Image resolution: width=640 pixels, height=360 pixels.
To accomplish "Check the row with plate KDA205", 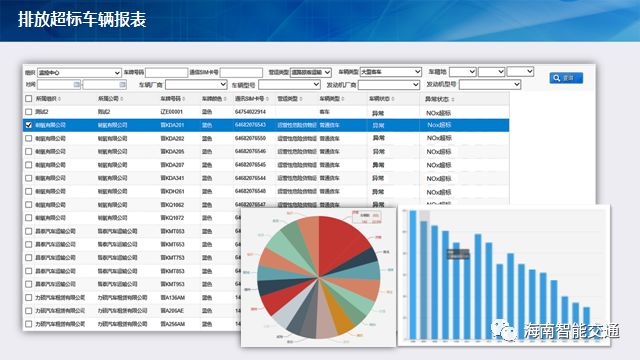I will [29, 151].
